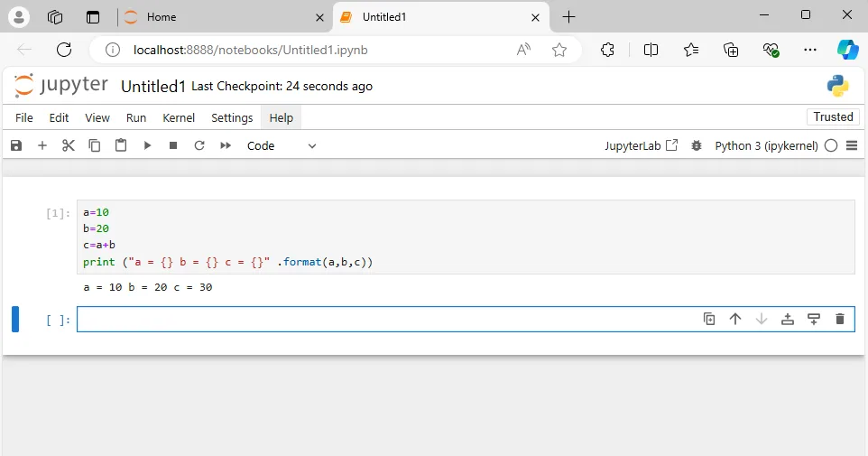
Task: Insert a cell below the active cell
Action: [814, 319]
